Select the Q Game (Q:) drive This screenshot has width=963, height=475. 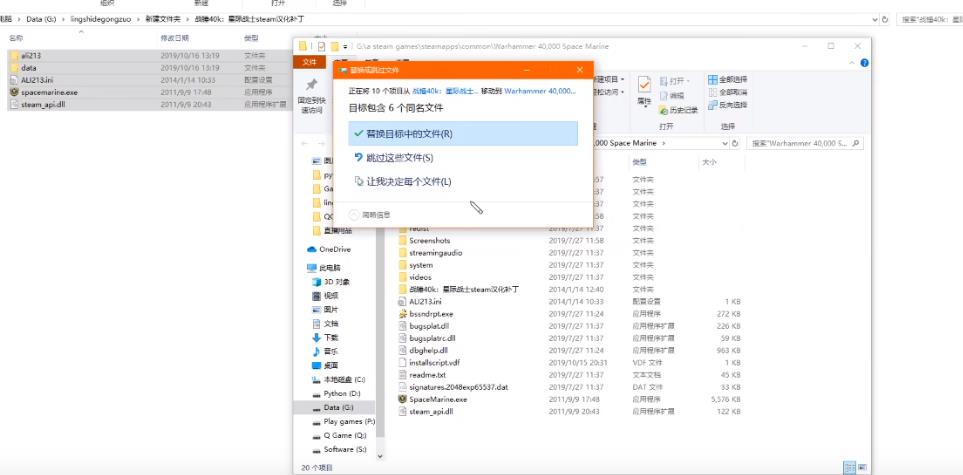(x=340, y=435)
